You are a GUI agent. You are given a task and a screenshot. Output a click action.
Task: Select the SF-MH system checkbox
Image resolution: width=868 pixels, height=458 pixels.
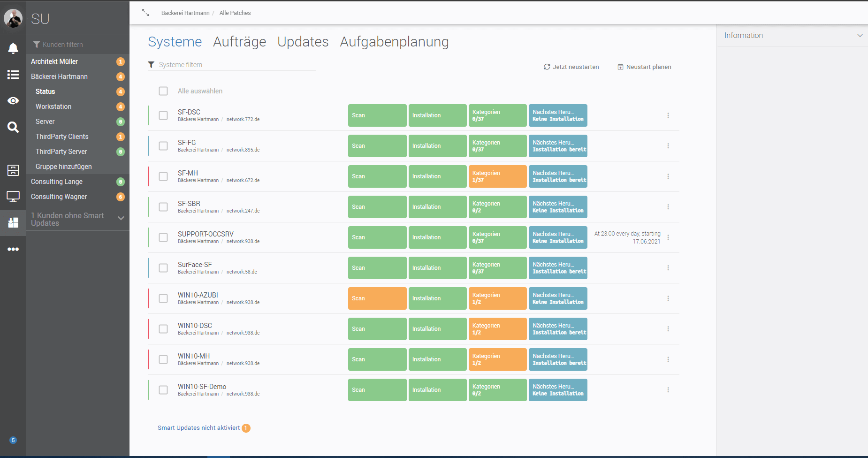coord(163,176)
